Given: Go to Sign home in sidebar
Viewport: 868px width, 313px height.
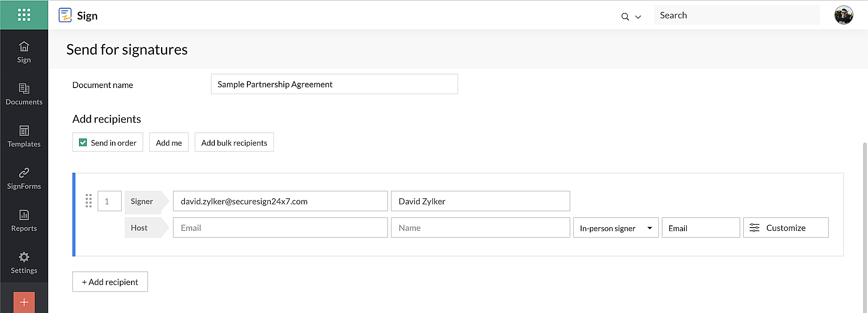Looking at the screenshot, I should pos(24,52).
